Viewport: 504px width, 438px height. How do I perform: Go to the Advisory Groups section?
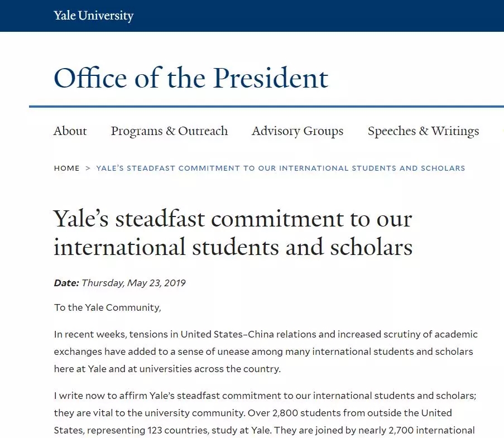[x=297, y=131]
